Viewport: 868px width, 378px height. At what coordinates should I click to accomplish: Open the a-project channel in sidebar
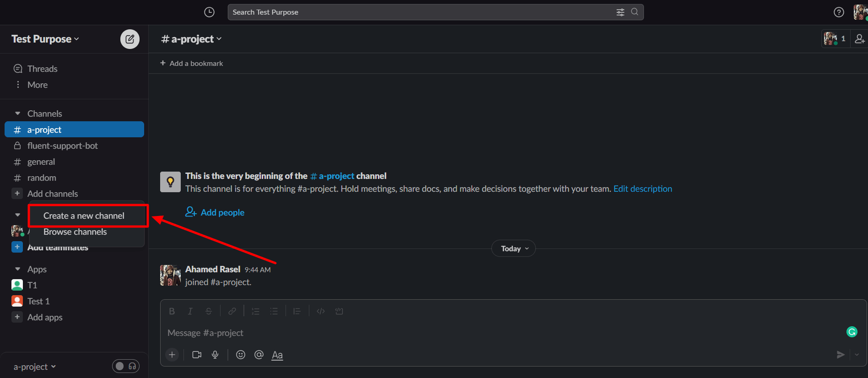74,130
